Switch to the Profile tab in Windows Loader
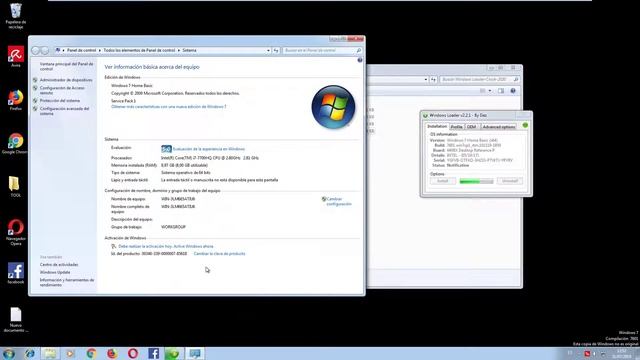Image resolution: width=640 pixels, height=360 pixels. click(456, 127)
